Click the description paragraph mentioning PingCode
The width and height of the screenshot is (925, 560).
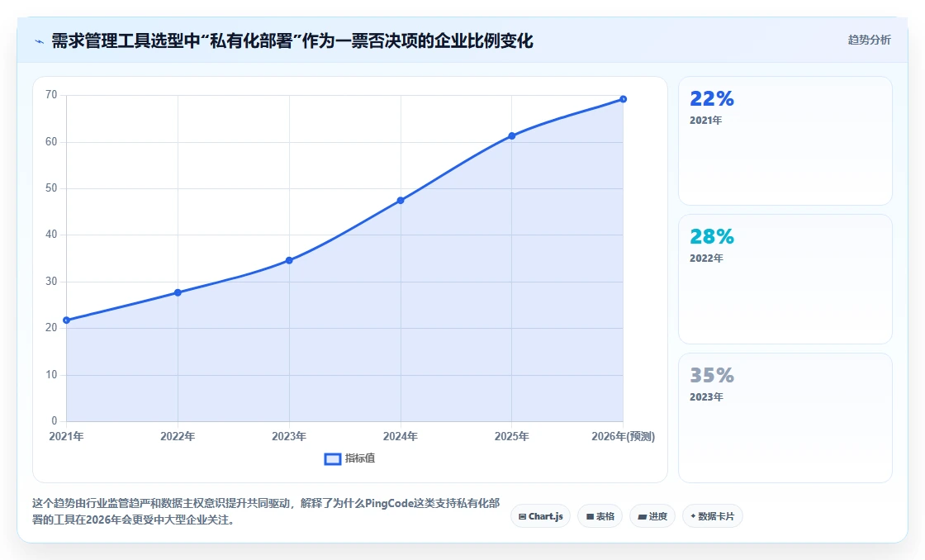pos(266,511)
